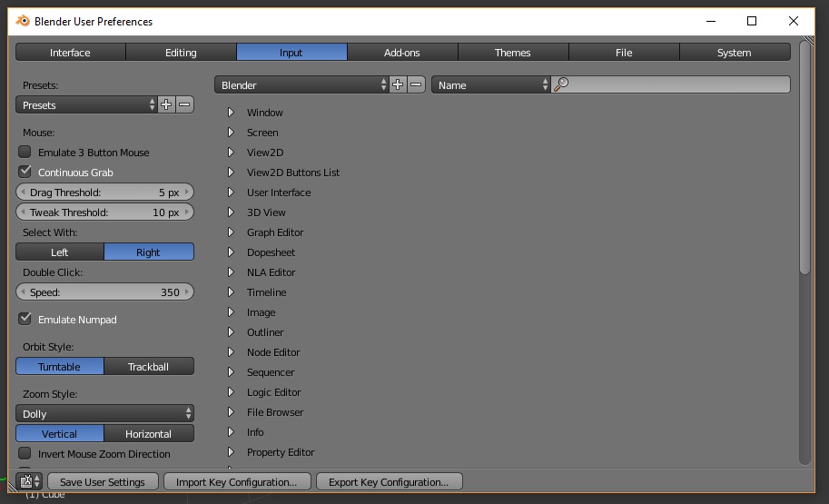Increase Drag Threshold with right arrow
The width and height of the screenshot is (829, 504).
(187, 192)
